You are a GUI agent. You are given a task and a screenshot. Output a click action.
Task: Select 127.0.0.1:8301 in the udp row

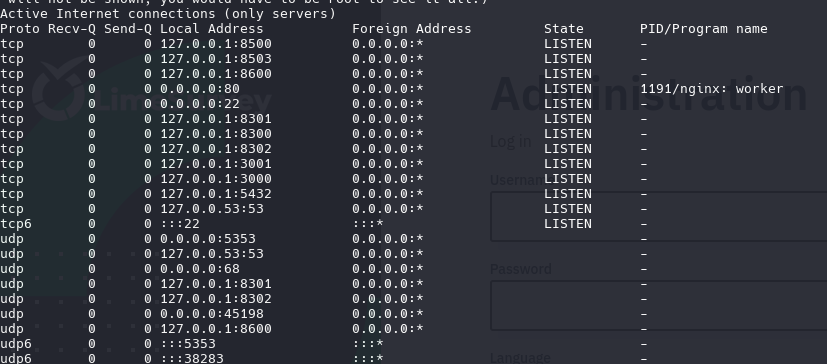click(x=216, y=284)
